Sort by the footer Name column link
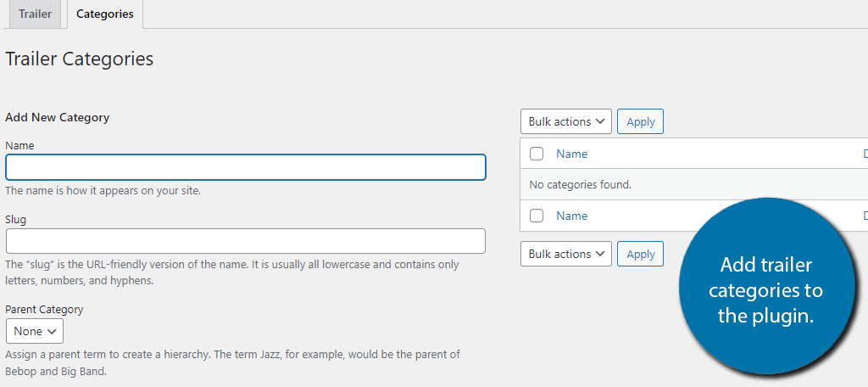This screenshot has height=387, width=868. [x=572, y=216]
